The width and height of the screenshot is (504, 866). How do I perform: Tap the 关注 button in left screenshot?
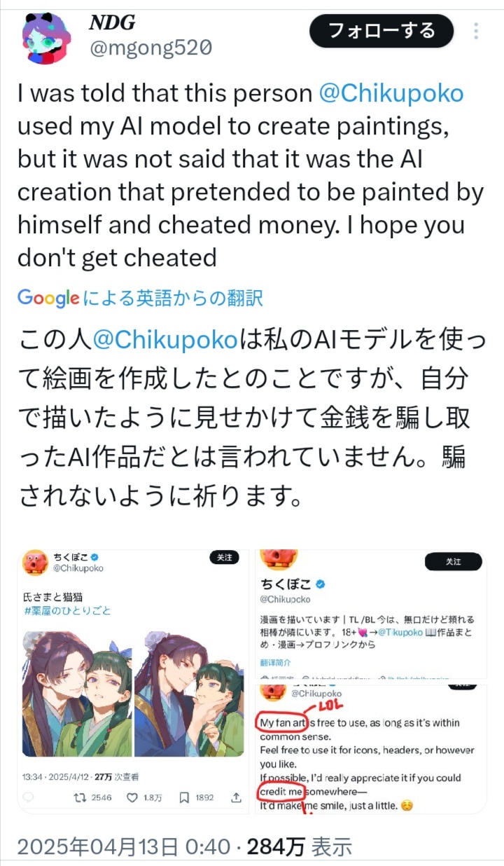point(224,558)
